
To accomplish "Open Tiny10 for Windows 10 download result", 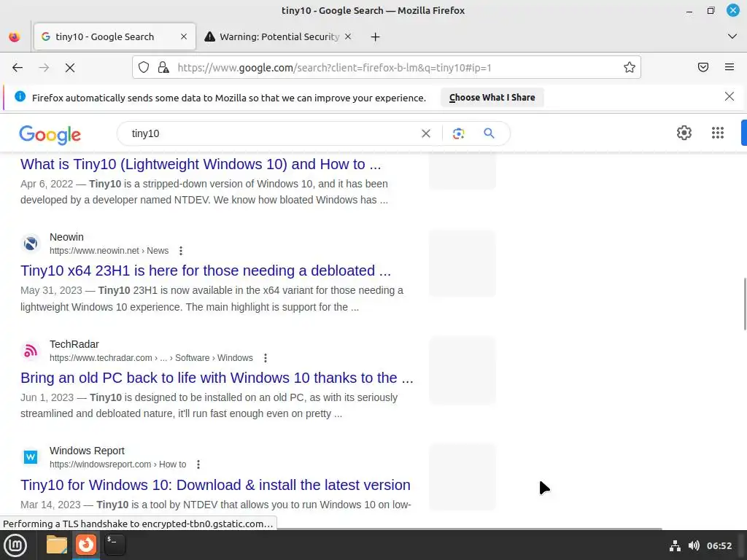I will pos(215,485).
